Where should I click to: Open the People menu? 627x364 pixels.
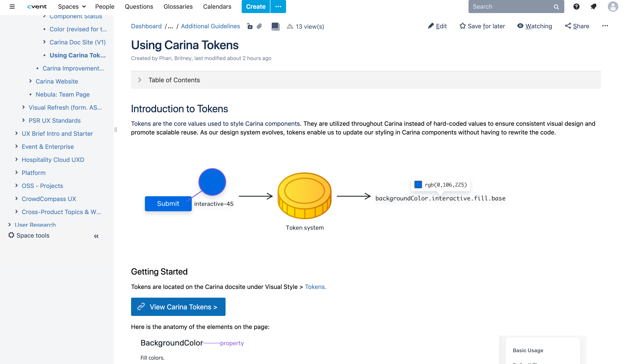pyautogui.click(x=105, y=7)
